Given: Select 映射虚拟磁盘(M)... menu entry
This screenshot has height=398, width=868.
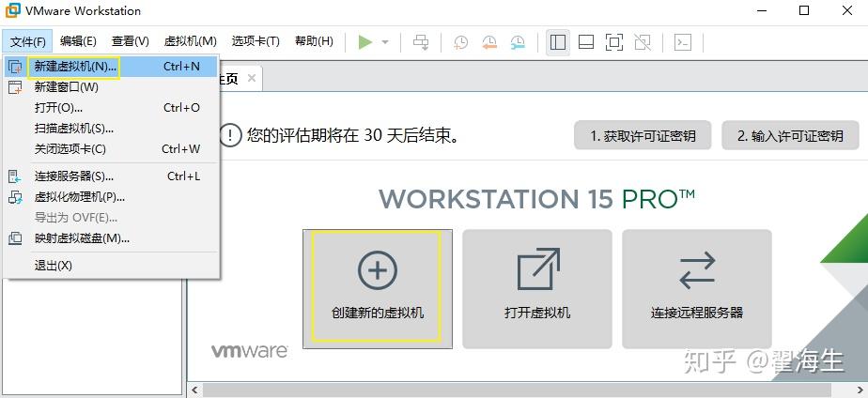Looking at the screenshot, I should pos(111,238).
